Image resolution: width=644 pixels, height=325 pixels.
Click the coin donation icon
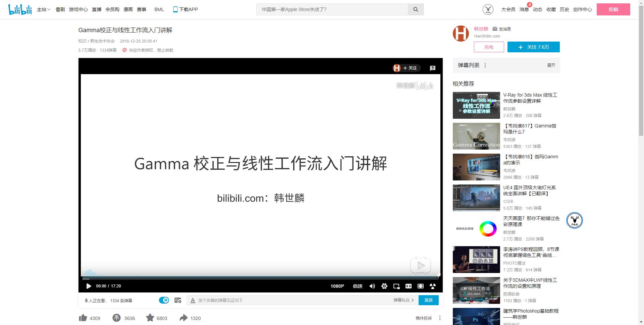(x=116, y=318)
